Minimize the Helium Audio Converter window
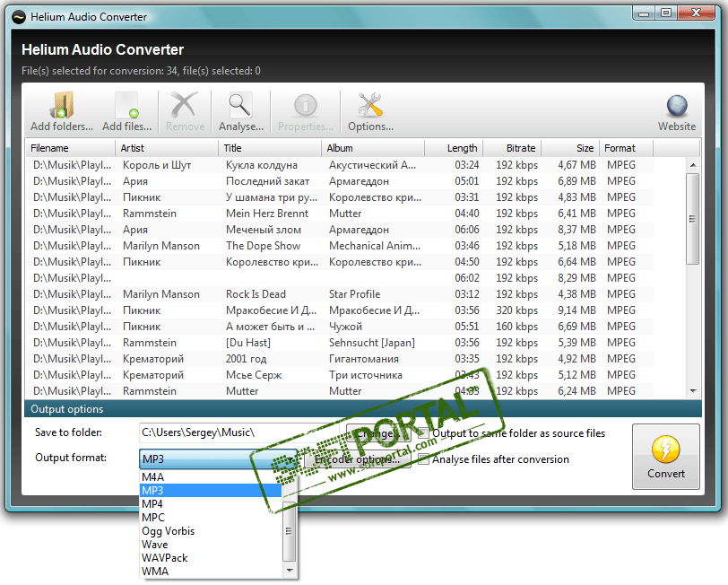Image resolution: width=728 pixels, height=585 pixels. point(644,13)
